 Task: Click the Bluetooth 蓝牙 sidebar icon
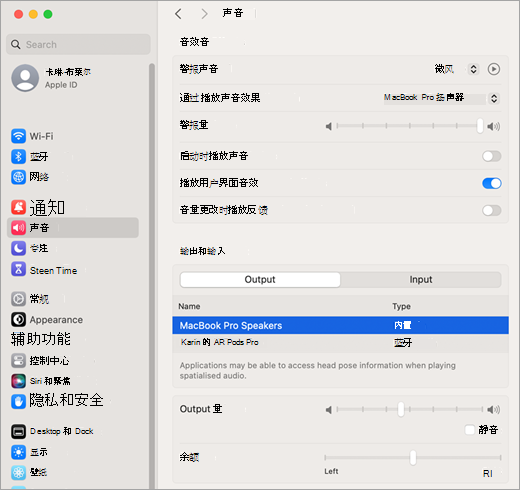tap(18, 156)
